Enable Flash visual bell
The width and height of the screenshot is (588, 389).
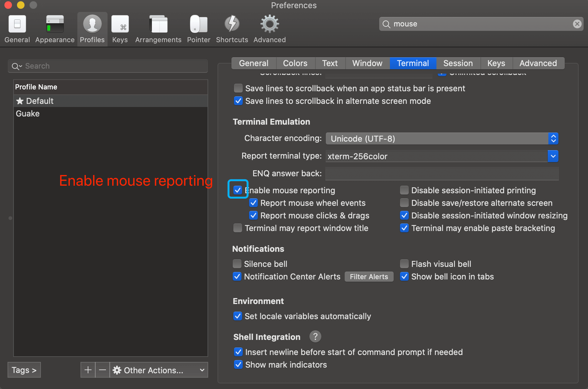(x=404, y=264)
